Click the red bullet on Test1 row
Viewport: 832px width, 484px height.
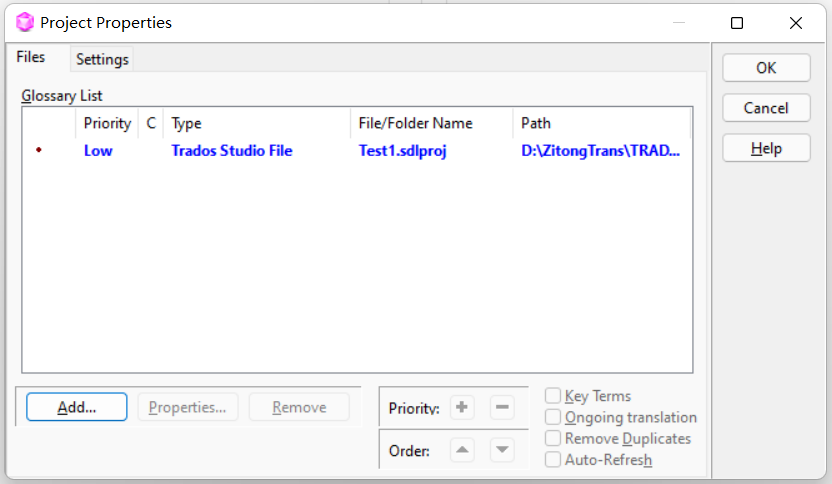39,151
